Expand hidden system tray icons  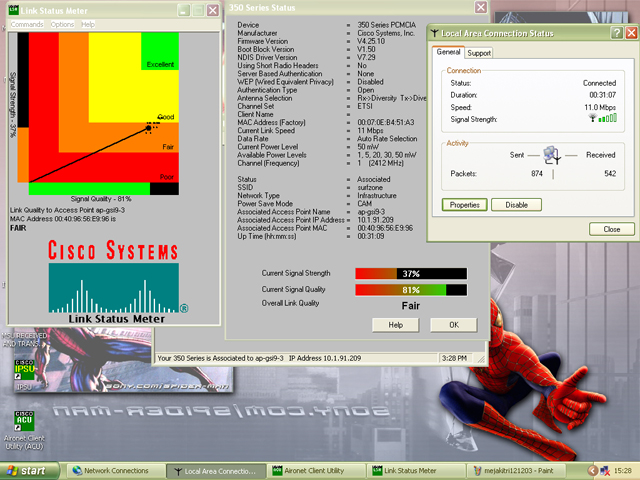point(591,470)
